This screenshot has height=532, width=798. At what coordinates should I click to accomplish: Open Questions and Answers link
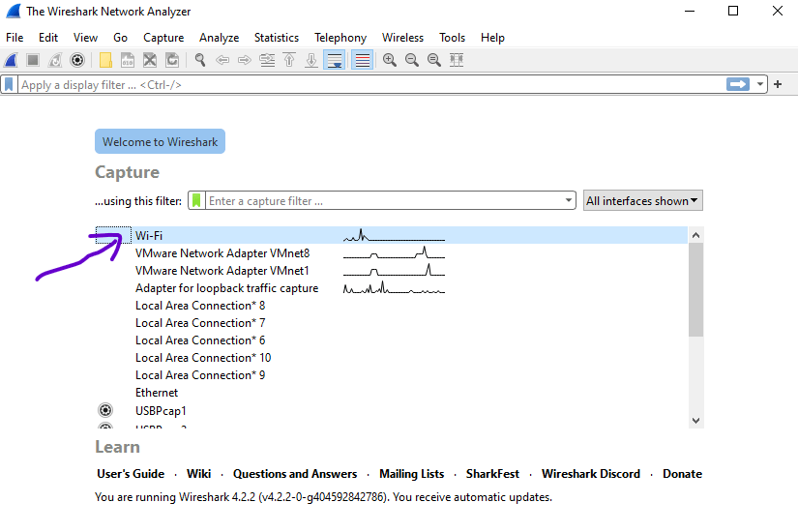coord(295,474)
